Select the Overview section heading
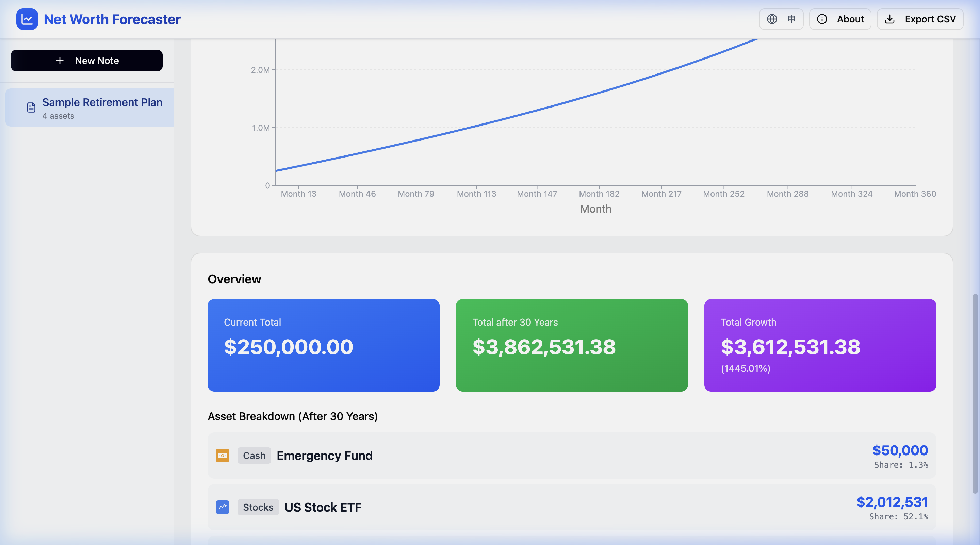This screenshot has height=545, width=980. tap(234, 279)
